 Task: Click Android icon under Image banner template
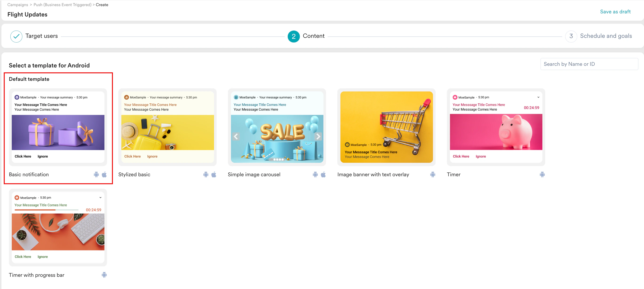coord(433,174)
